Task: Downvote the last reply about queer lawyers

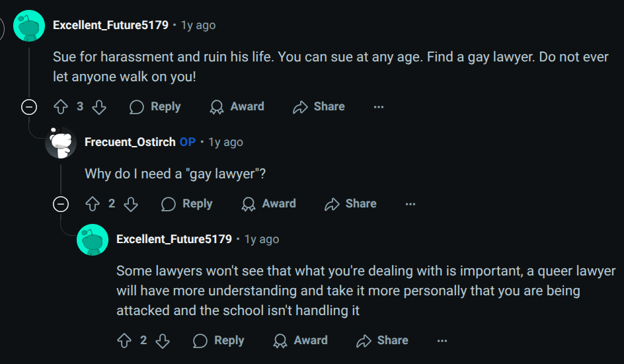Action: pyautogui.click(x=163, y=340)
